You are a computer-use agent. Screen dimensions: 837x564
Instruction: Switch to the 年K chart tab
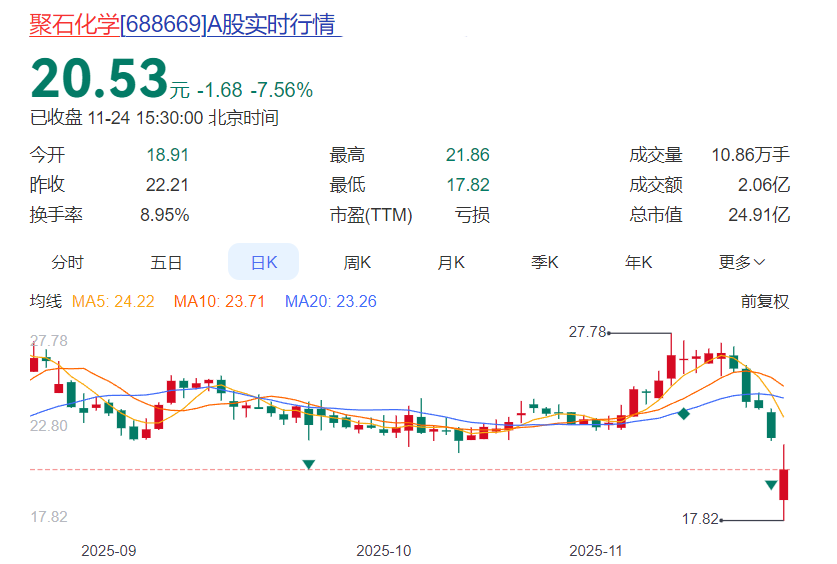click(638, 262)
